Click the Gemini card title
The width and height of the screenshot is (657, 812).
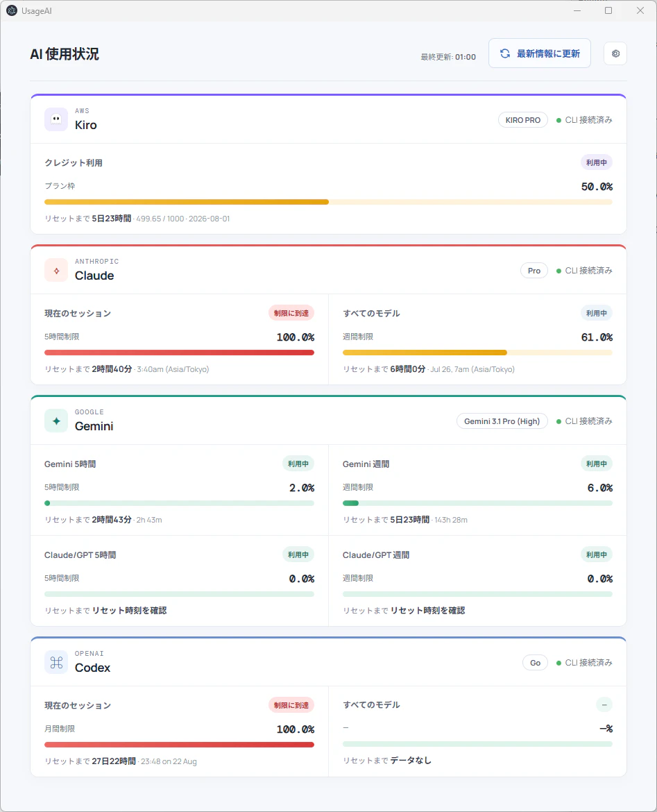coord(94,426)
